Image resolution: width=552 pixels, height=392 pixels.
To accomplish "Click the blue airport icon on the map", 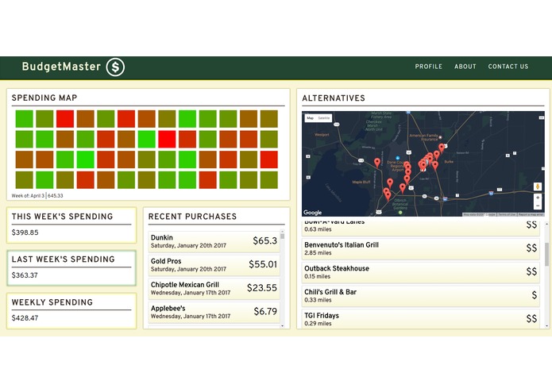I will click(x=398, y=158).
